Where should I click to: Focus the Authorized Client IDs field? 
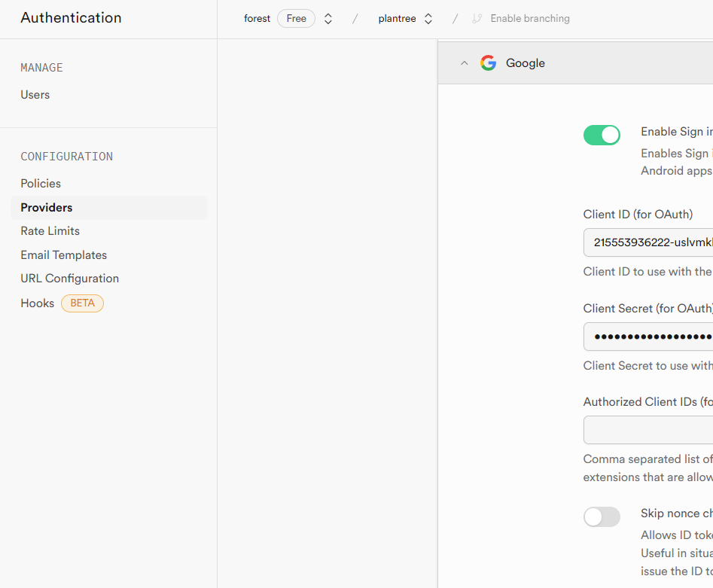[648, 430]
